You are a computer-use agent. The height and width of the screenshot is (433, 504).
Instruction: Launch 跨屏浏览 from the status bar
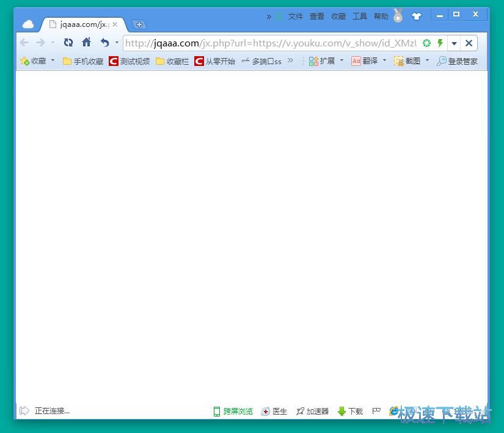click(233, 411)
